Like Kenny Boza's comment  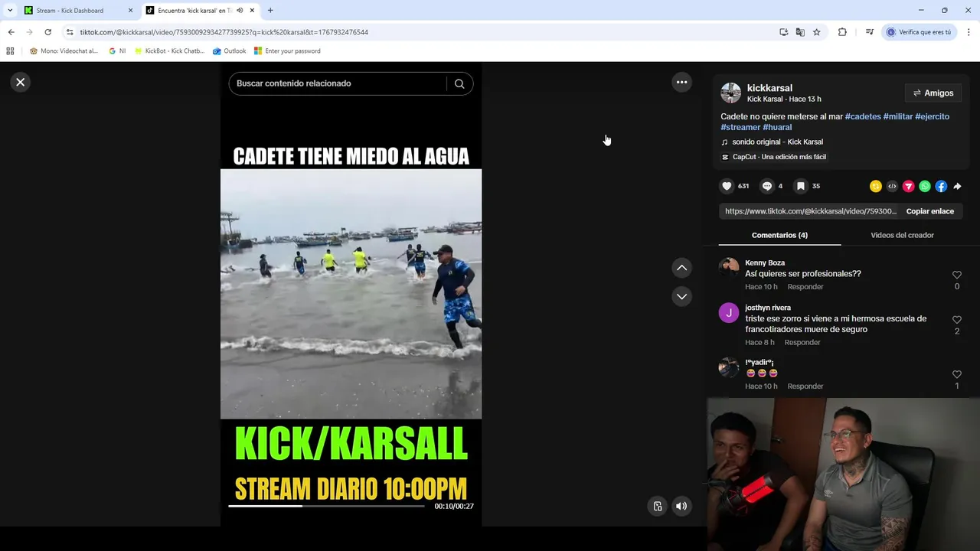[957, 275]
